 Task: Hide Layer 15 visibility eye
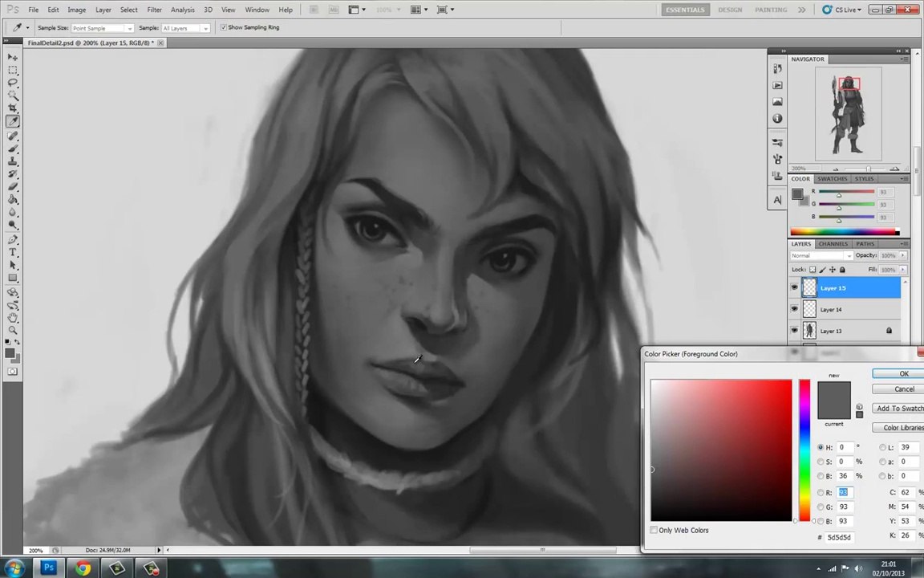[x=794, y=287]
